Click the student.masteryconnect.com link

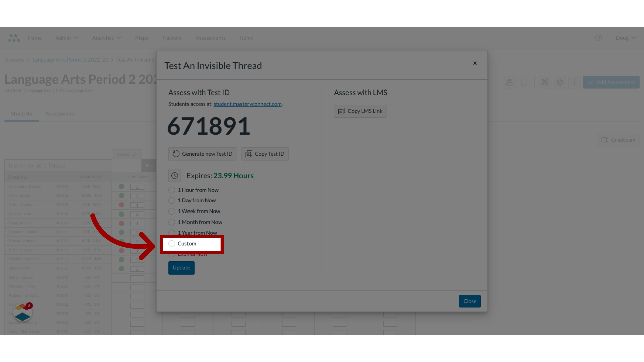[248, 104]
